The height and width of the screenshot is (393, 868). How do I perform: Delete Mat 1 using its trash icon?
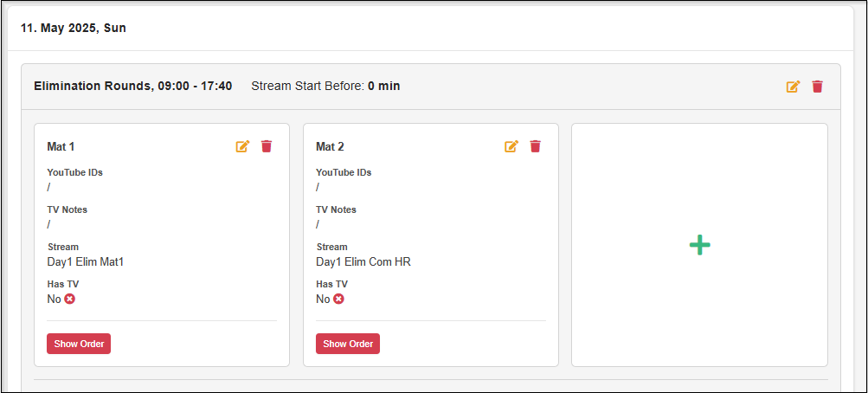(267, 146)
